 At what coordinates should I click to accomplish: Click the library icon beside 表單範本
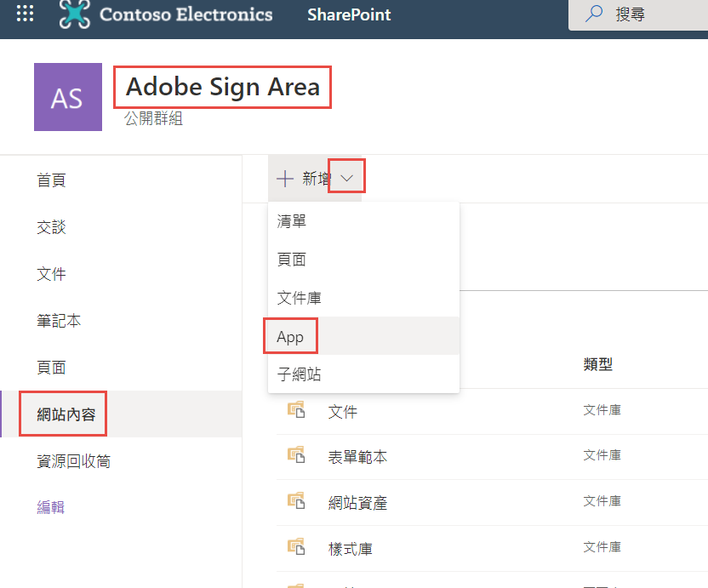click(296, 456)
